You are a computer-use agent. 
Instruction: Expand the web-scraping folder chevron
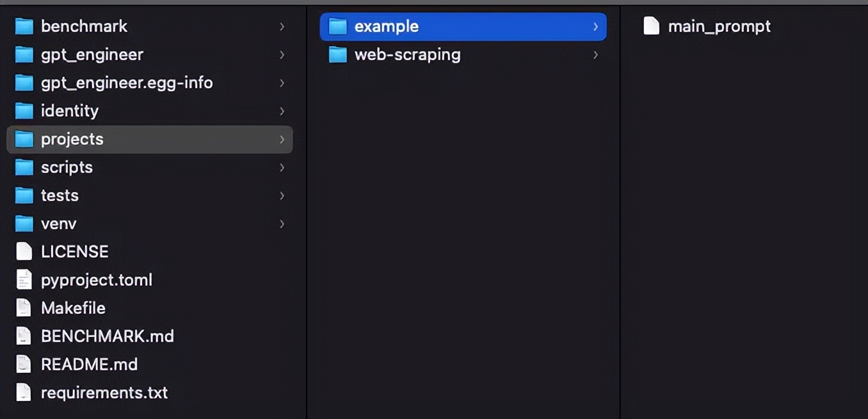click(x=595, y=54)
